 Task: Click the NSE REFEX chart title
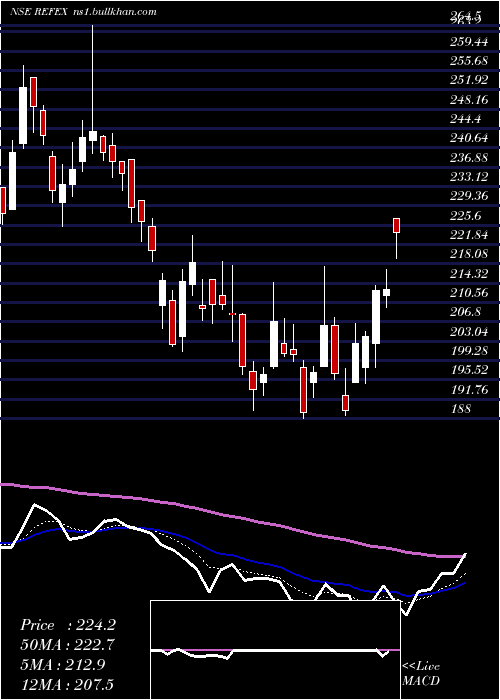tap(39, 12)
